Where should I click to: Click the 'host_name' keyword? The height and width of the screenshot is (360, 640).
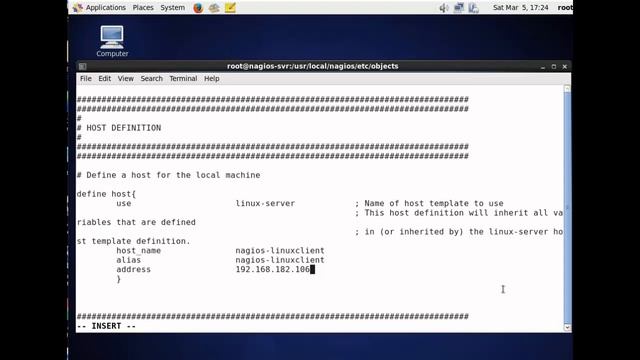(138, 251)
